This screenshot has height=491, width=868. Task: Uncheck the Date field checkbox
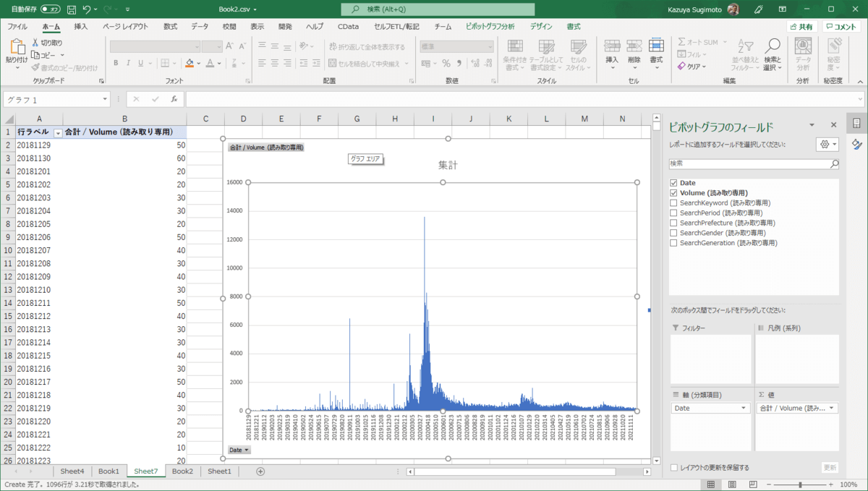coord(674,183)
